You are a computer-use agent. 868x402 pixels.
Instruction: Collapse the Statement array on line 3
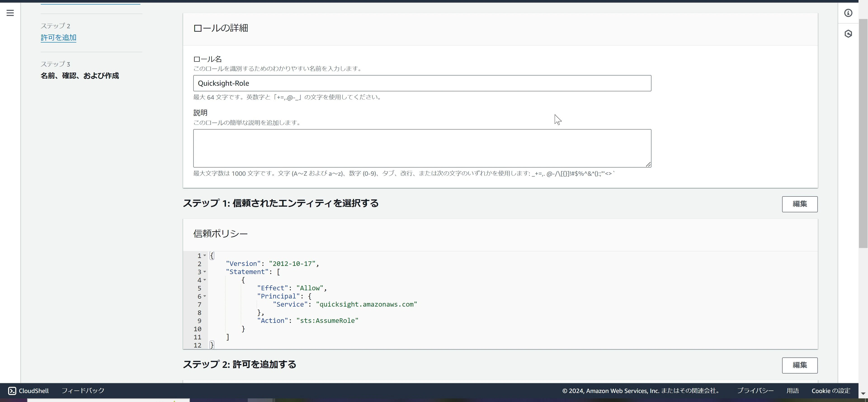[205, 272]
